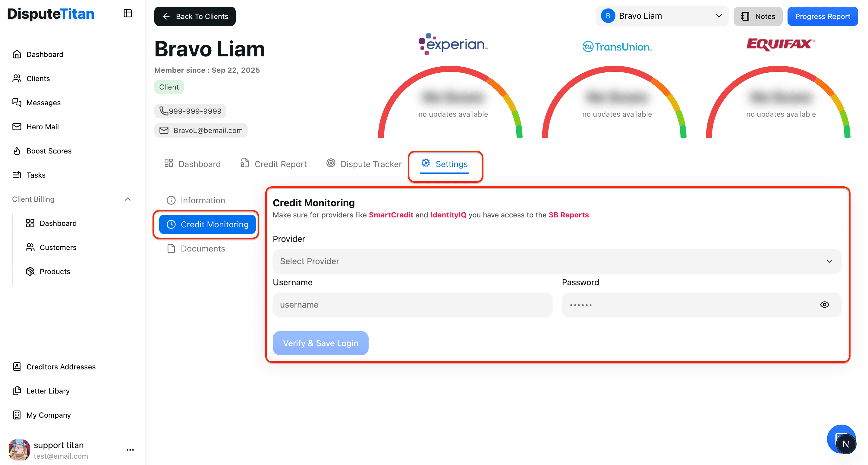Open the Letter Libary page
The width and height of the screenshot is (868, 465).
(48, 391)
